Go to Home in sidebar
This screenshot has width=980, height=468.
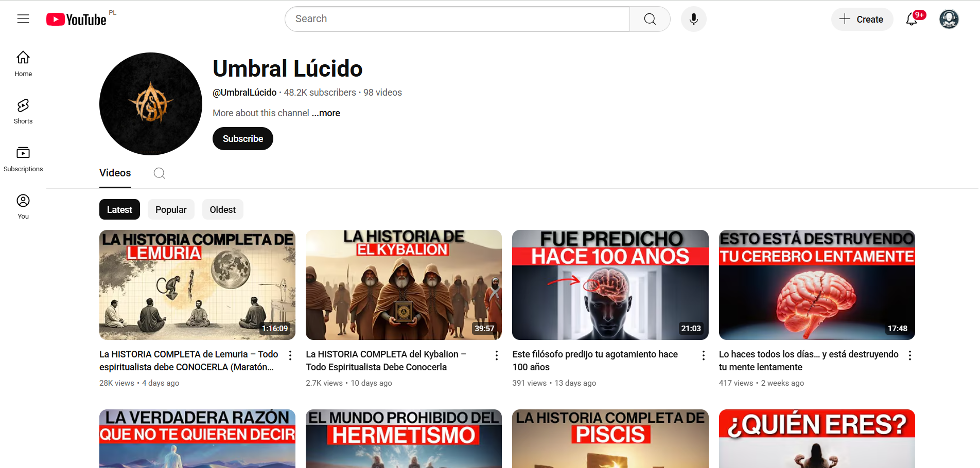pos(23,64)
